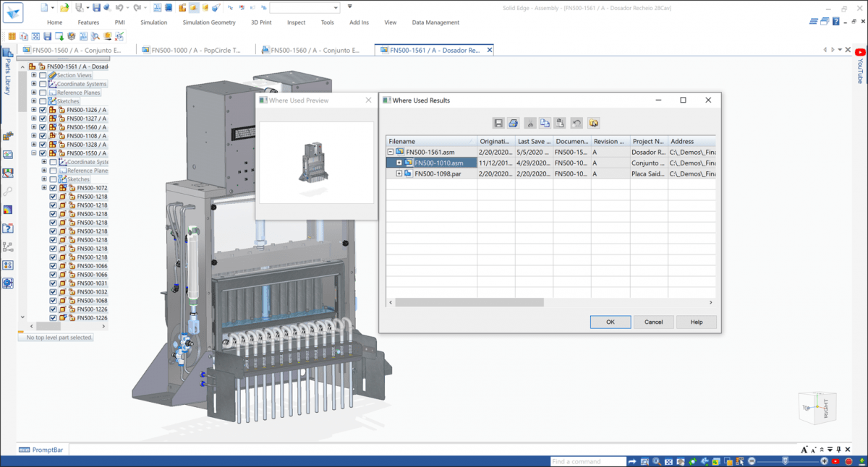Switch to FN500-1000 / A - PopCircle document tab
The image size is (868, 467).
[196, 51]
